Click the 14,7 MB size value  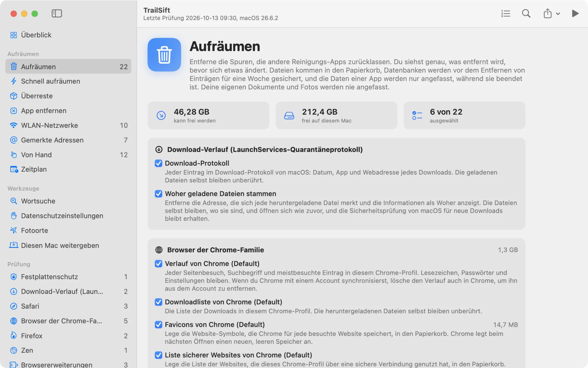click(x=505, y=325)
